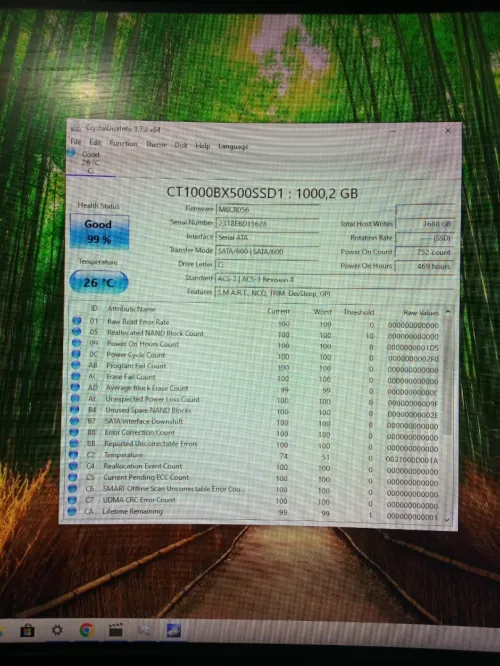Click status icon for Power Cycle Count

76,354
